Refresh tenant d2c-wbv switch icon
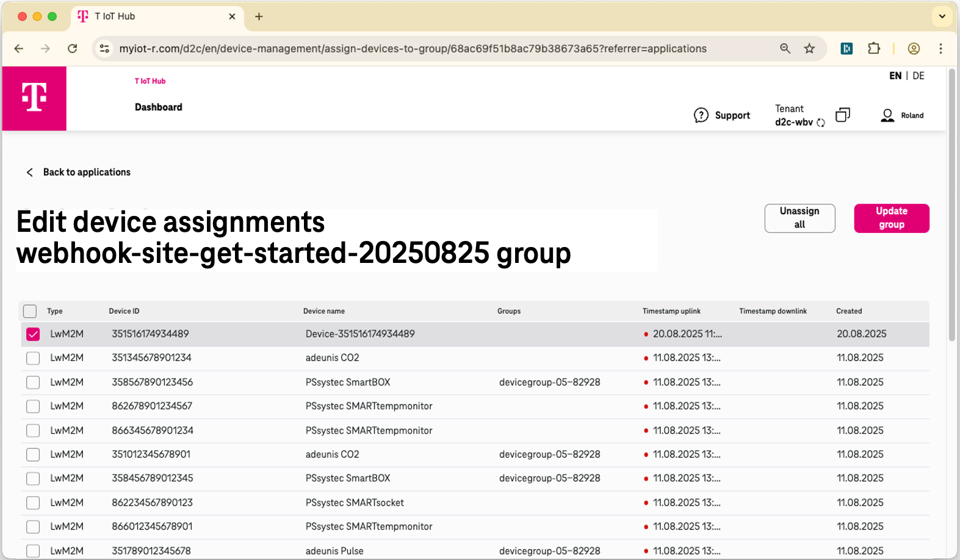Image resolution: width=960 pixels, height=560 pixels. point(821,123)
